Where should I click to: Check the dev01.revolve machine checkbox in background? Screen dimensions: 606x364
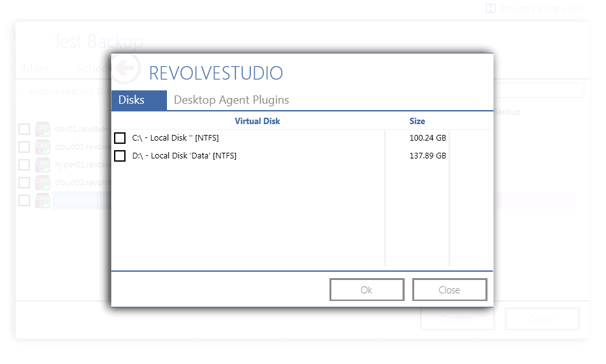(24, 129)
